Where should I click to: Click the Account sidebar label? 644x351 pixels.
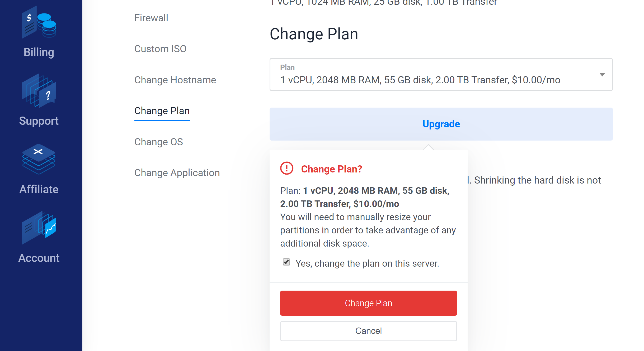[x=39, y=258]
